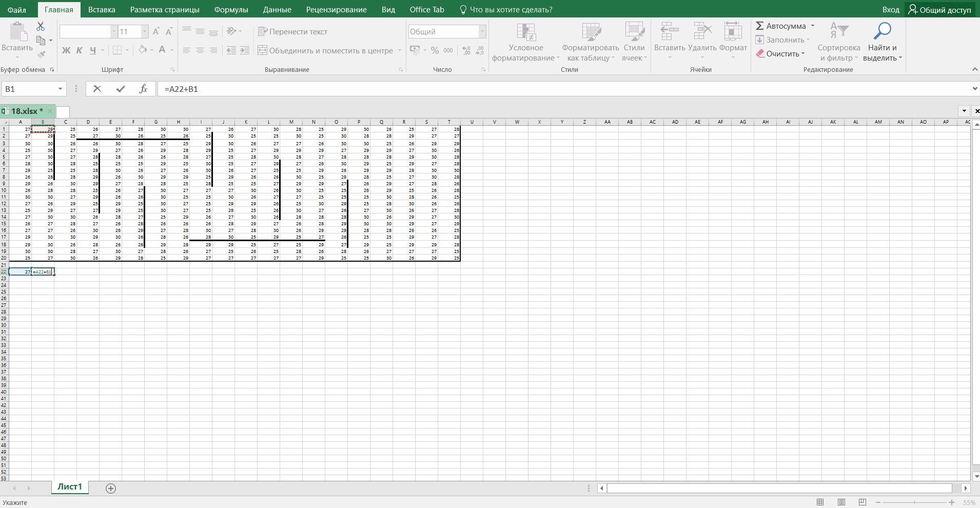This screenshot has width=980, height=508.
Task: Switch to the Рецензирование tab
Action: coord(337,9)
